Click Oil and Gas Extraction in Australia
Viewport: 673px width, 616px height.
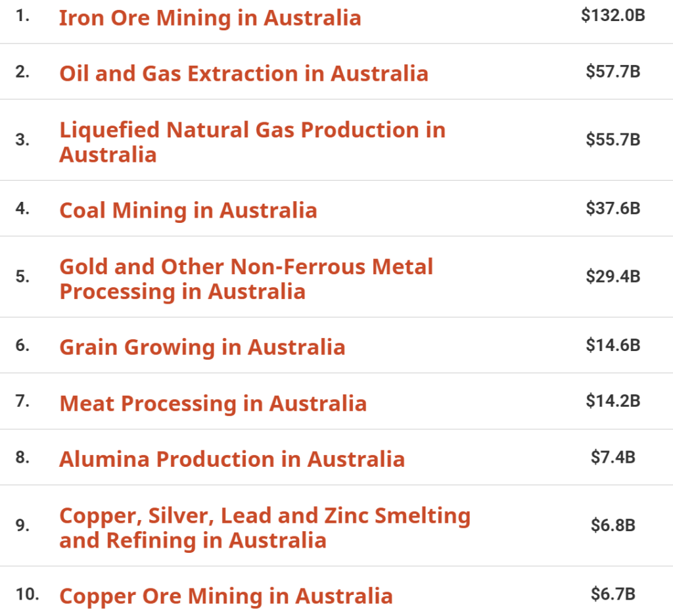coord(243,73)
